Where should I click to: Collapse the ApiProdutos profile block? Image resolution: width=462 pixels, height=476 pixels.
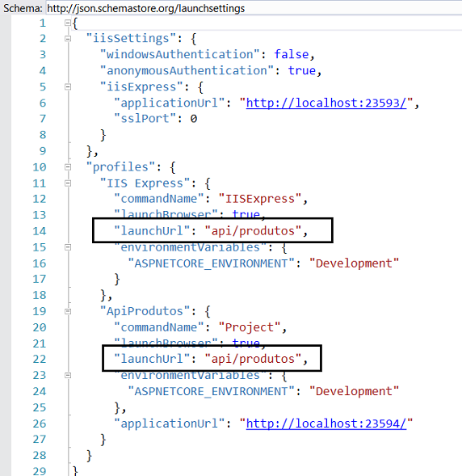[x=68, y=311]
